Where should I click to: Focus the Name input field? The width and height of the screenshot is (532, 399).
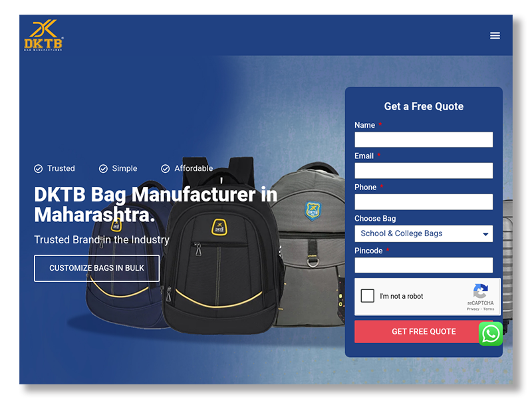(424, 140)
